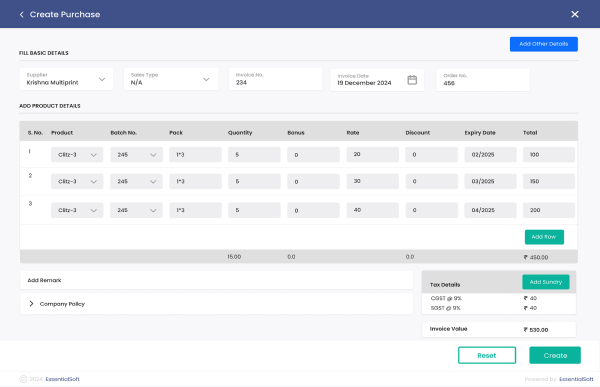Click the Pack field in row 3
The width and height of the screenshot is (600, 387).
click(195, 210)
